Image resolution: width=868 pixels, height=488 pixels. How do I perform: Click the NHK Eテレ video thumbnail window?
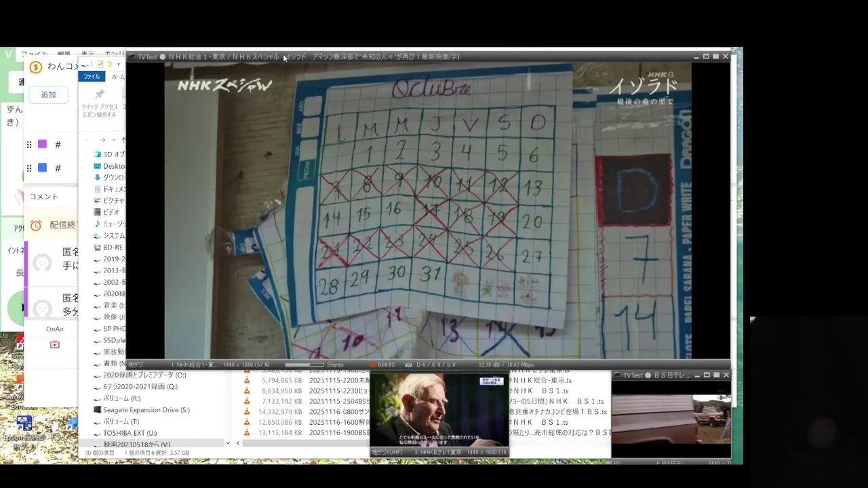(439, 409)
